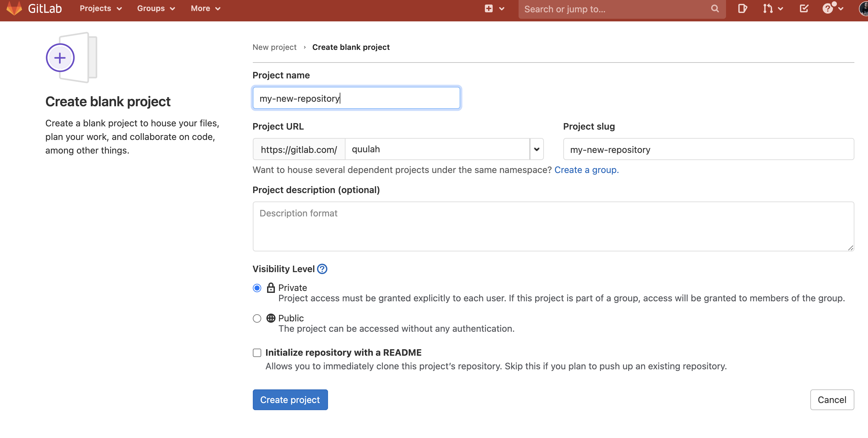868x438 pixels.
Task: Click the Create a group link
Action: coord(586,170)
